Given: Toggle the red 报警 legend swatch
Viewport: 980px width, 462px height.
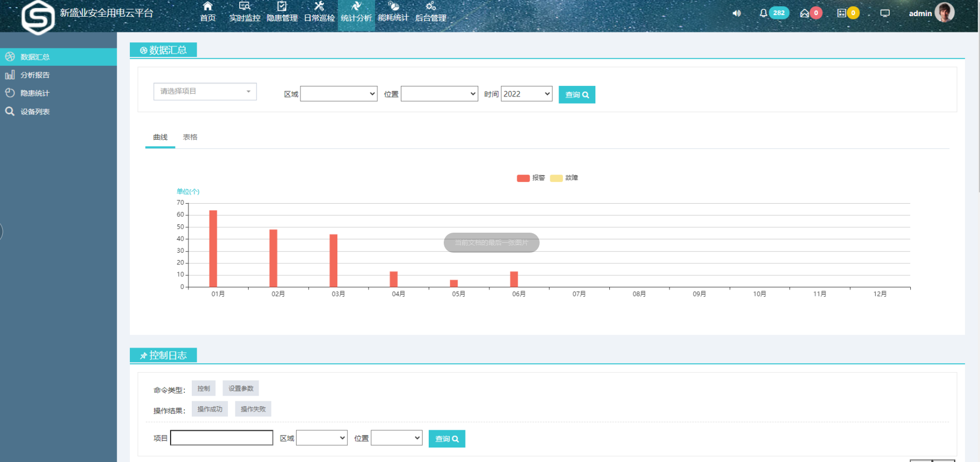Looking at the screenshot, I should coord(523,178).
